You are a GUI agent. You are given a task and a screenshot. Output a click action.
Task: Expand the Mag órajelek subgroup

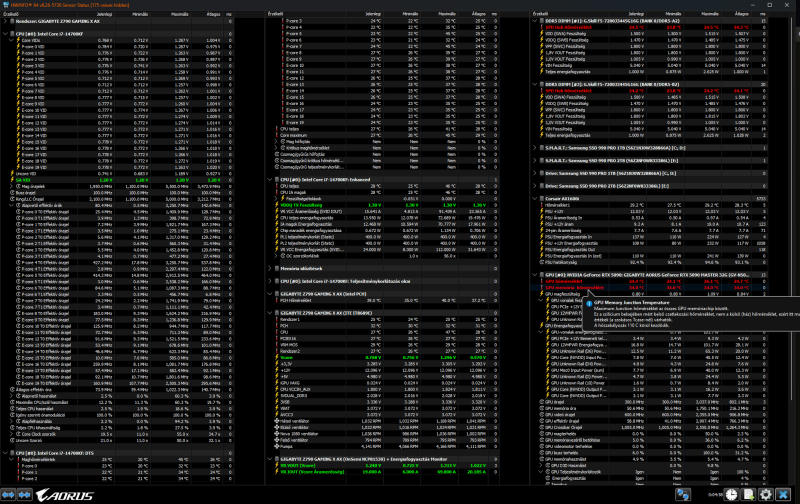[12, 187]
